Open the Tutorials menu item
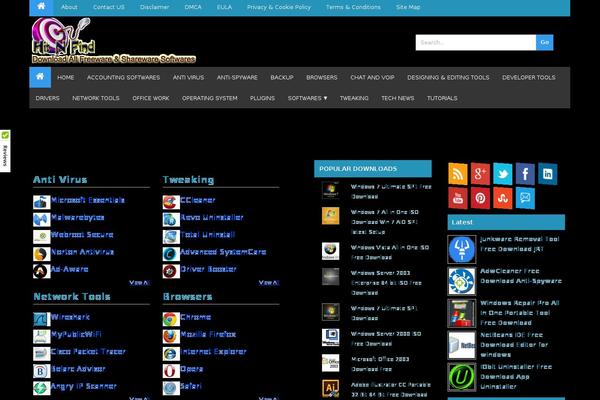The height and width of the screenshot is (400, 600). [x=442, y=98]
